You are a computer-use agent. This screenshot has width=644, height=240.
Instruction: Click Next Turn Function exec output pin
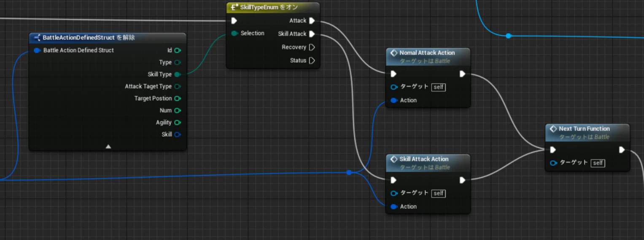pos(622,150)
